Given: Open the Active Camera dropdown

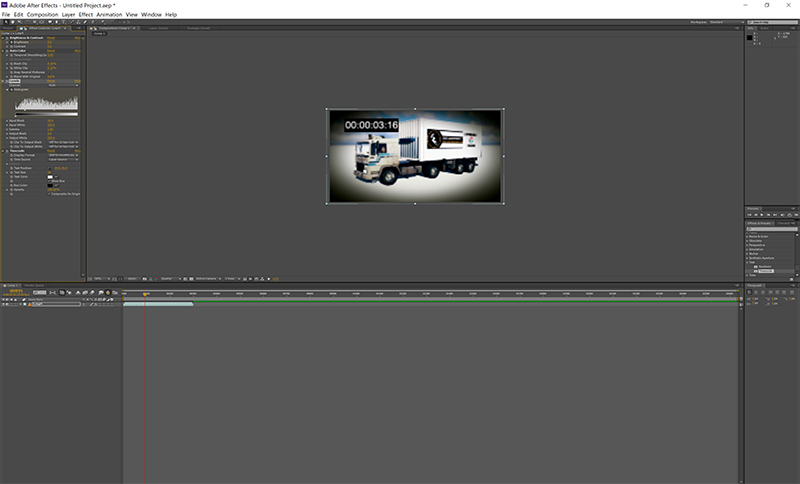Looking at the screenshot, I should point(209,279).
